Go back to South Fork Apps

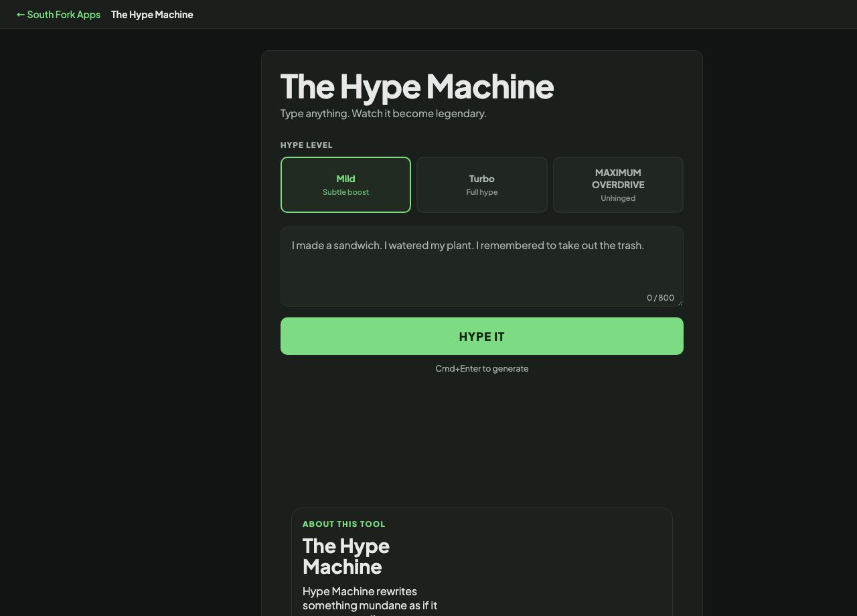(58, 14)
